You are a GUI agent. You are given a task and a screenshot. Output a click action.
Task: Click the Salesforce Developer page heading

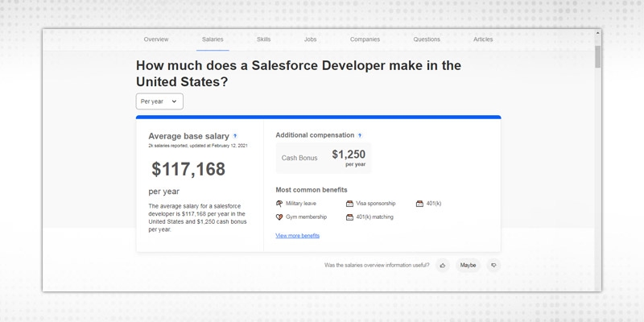tap(299, 73)
